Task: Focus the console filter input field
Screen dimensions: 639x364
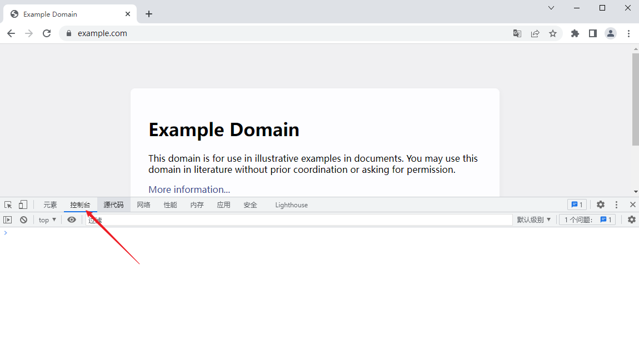Action: pyautogui.click(x=299, y=220)
